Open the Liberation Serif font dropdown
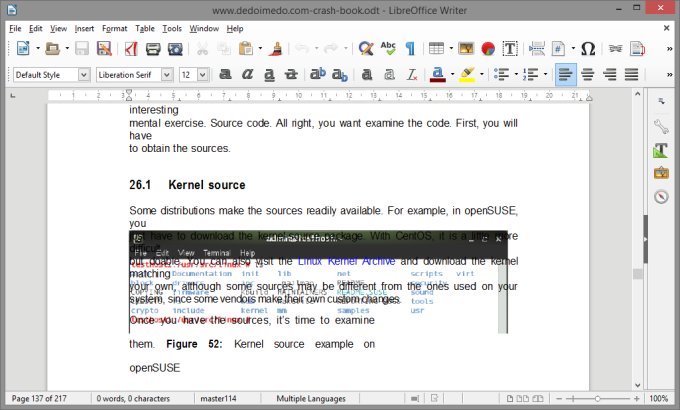The image size is (680, 410). point(168,74)
